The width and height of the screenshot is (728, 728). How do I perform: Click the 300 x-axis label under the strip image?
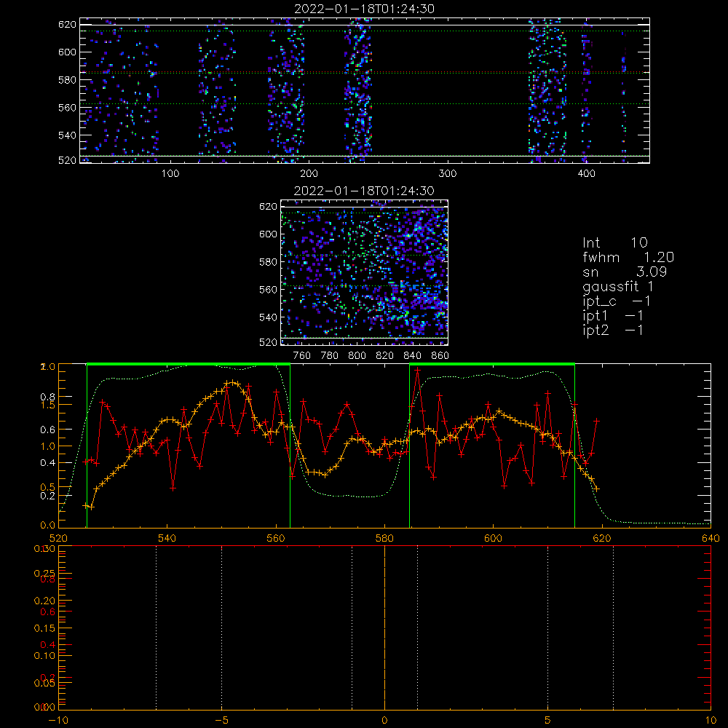click(448, 174)
